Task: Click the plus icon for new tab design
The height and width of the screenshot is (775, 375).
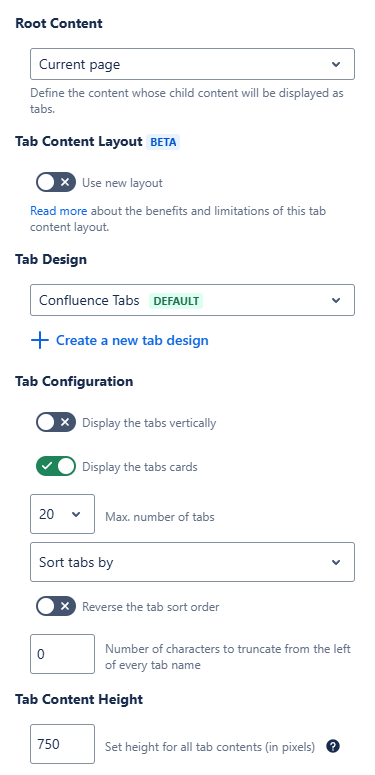Action: click(x=40, y=341)
